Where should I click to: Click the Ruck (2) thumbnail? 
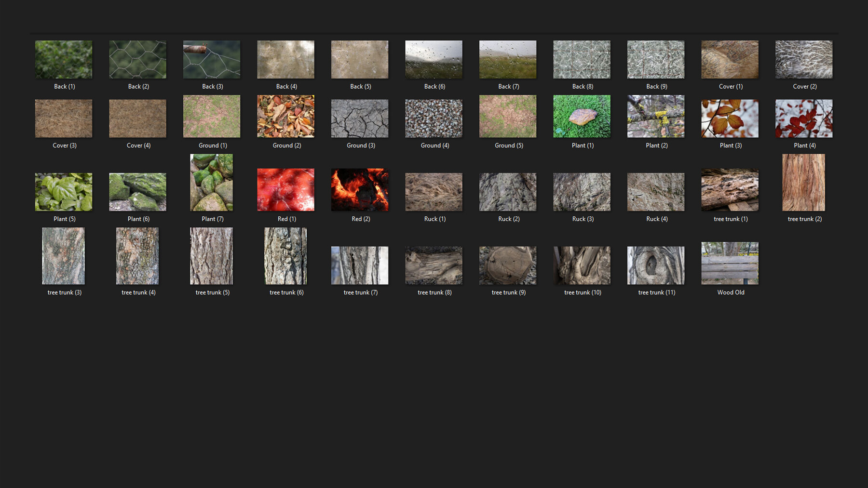[508, 192]
